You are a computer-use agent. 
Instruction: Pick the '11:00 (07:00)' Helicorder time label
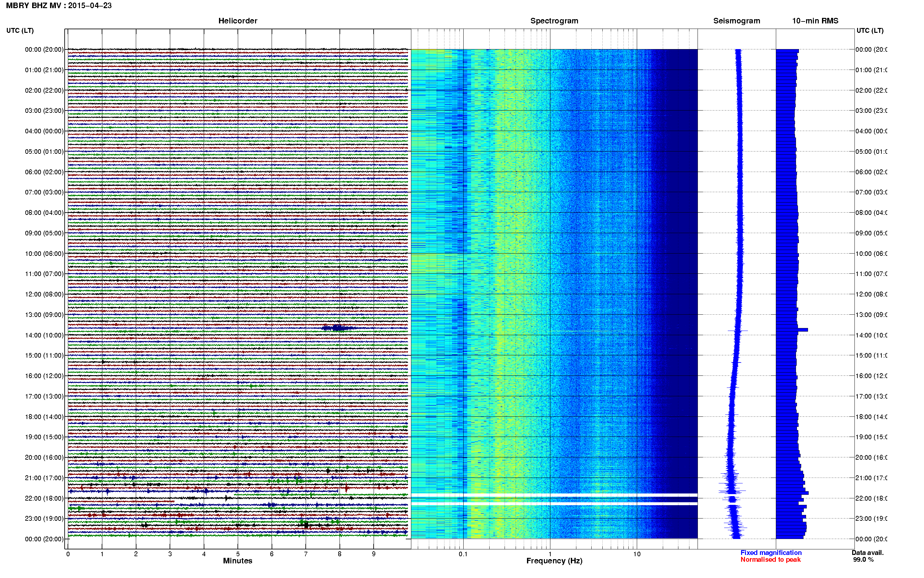44,274
